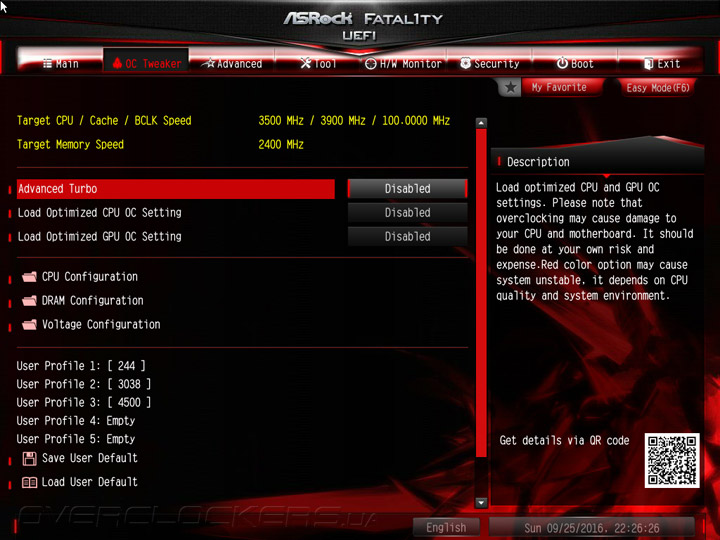
Task: Click the Voltage Configuration folder icon
Action: pos(29,324)
